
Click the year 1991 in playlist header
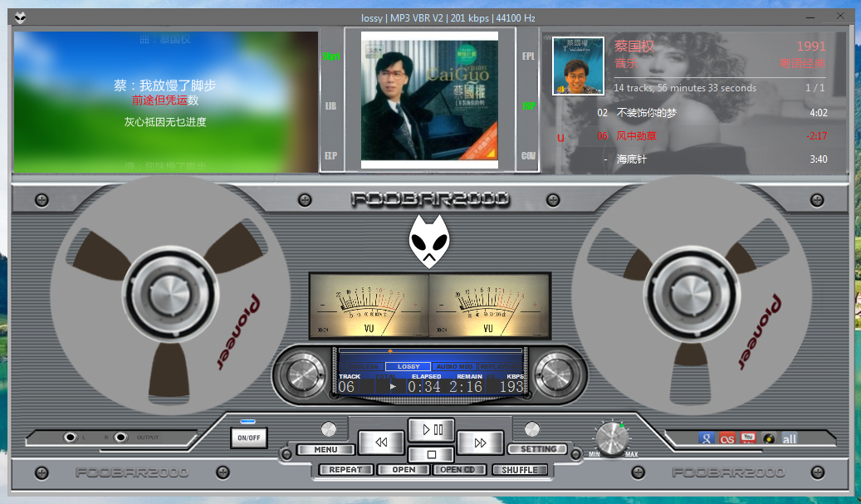point(811,46)
